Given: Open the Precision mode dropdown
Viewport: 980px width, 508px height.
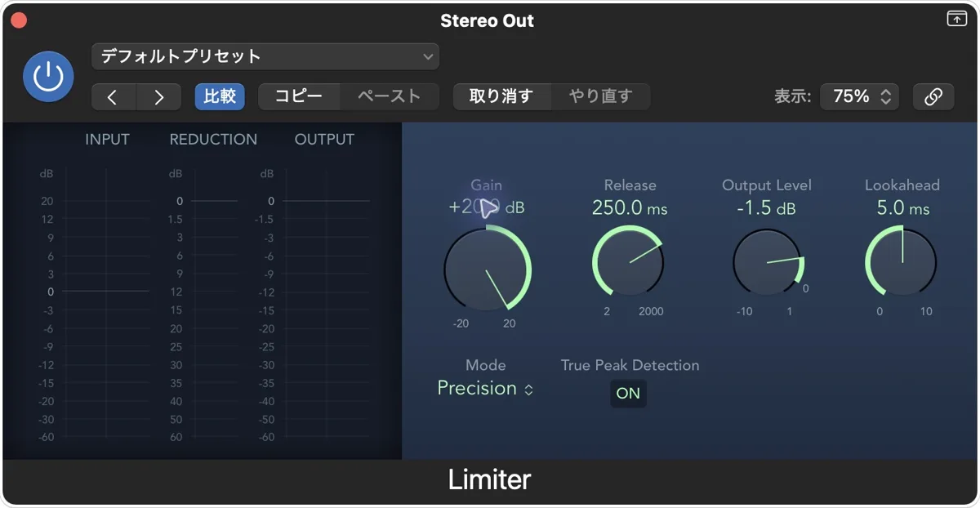Looking at the screenshot, I should (x=486, y=389).
